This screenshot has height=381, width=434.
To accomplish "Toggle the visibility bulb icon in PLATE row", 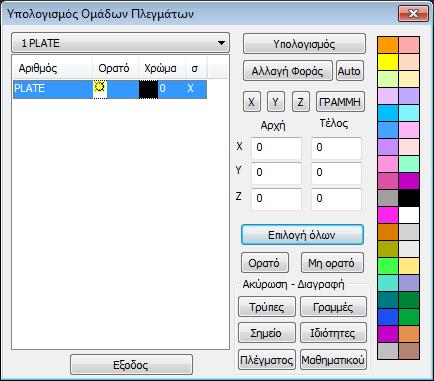I will click(100, 87).
